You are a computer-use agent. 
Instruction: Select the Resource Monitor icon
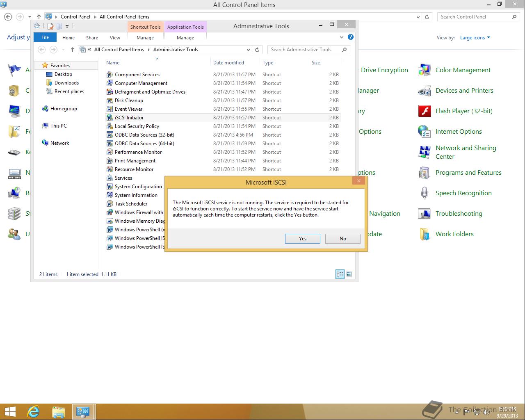coord(110,169)
